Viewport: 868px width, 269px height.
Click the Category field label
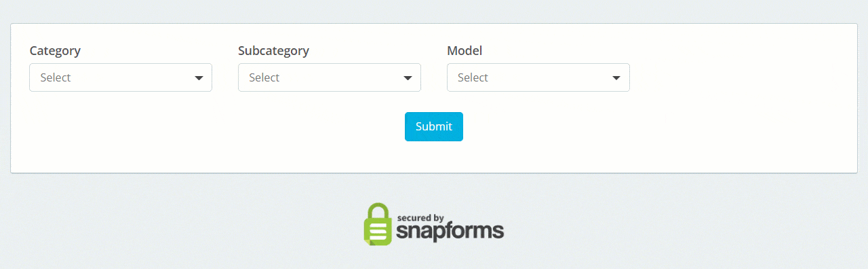[55, 51]
